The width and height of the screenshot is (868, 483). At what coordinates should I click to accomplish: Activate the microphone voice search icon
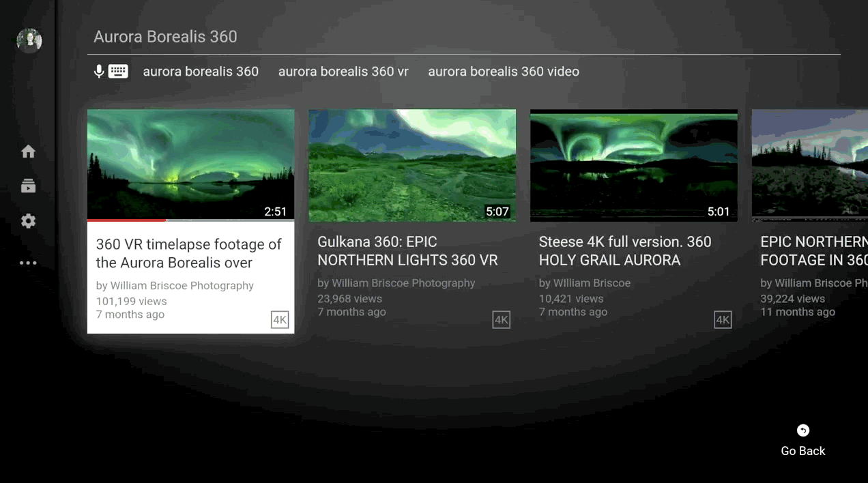(x=99, y=72)
